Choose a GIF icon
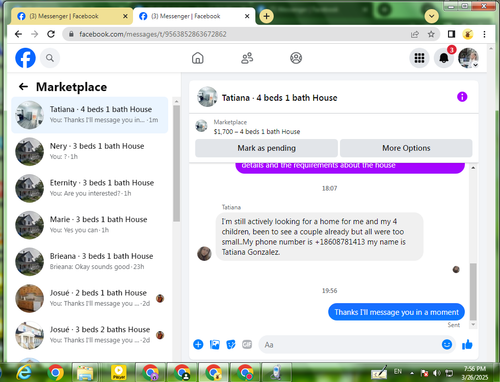The image size is (500, 382). click(x=247, y=344)
